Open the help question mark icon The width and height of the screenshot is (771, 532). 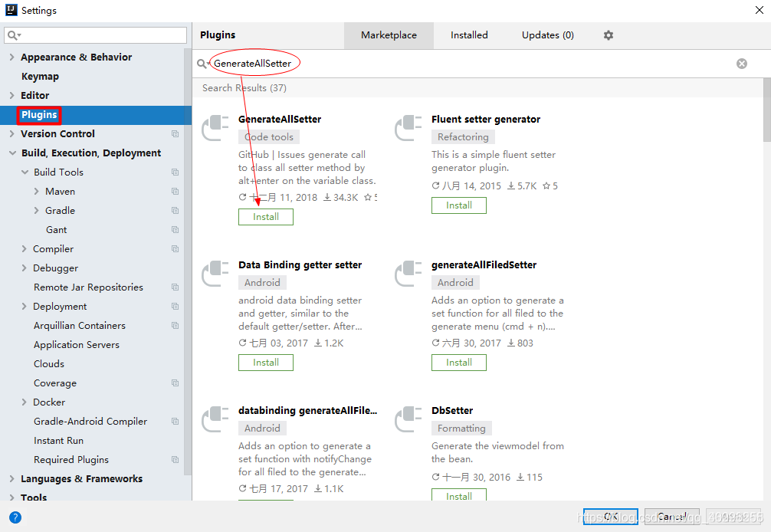click(15, 517)
